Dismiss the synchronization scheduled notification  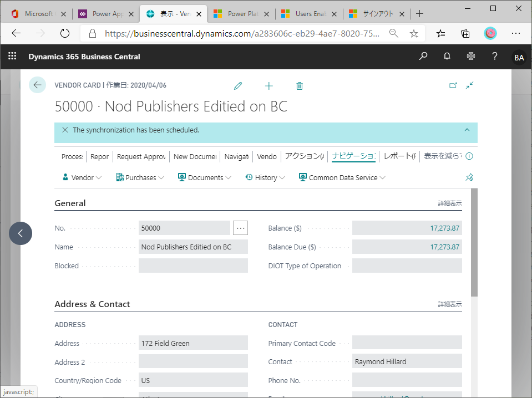[x=65, y=130]
